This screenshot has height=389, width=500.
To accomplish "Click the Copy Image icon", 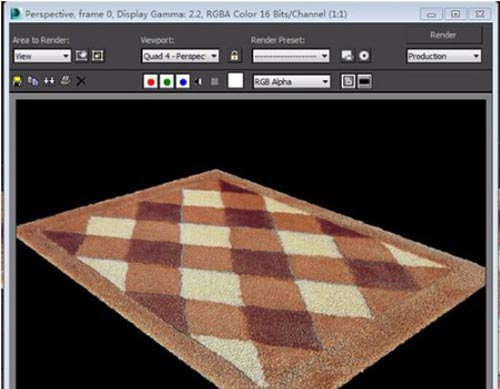I will pyautogui.click(x=33, y=81).
